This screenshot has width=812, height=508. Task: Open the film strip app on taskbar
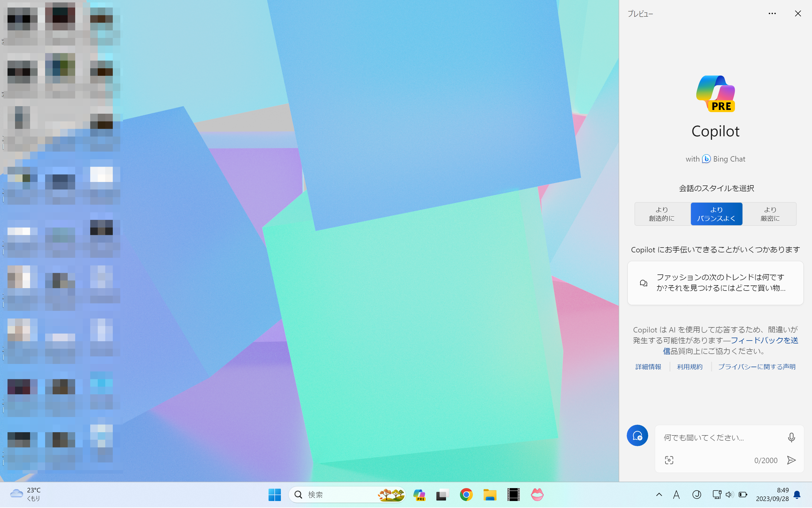click(x=513, y=495)
